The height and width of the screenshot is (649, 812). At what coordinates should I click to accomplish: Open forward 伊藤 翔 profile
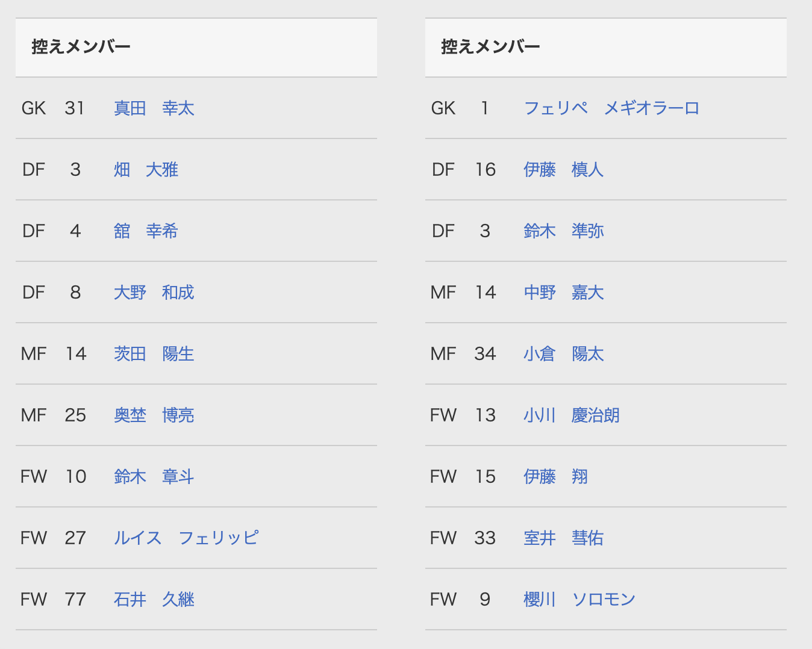(x=555, y=477)
